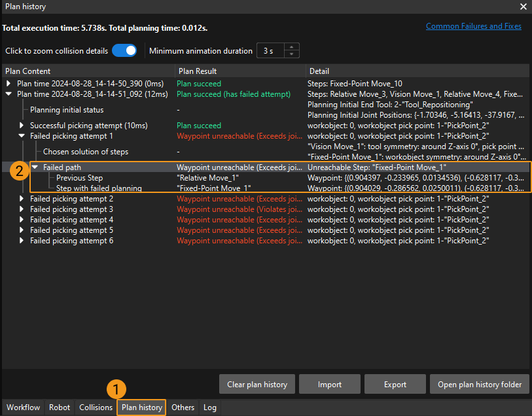532x416 pixels.
Task: Expand the first plan time 14-50_390 entry
Action: pos(9,84)
